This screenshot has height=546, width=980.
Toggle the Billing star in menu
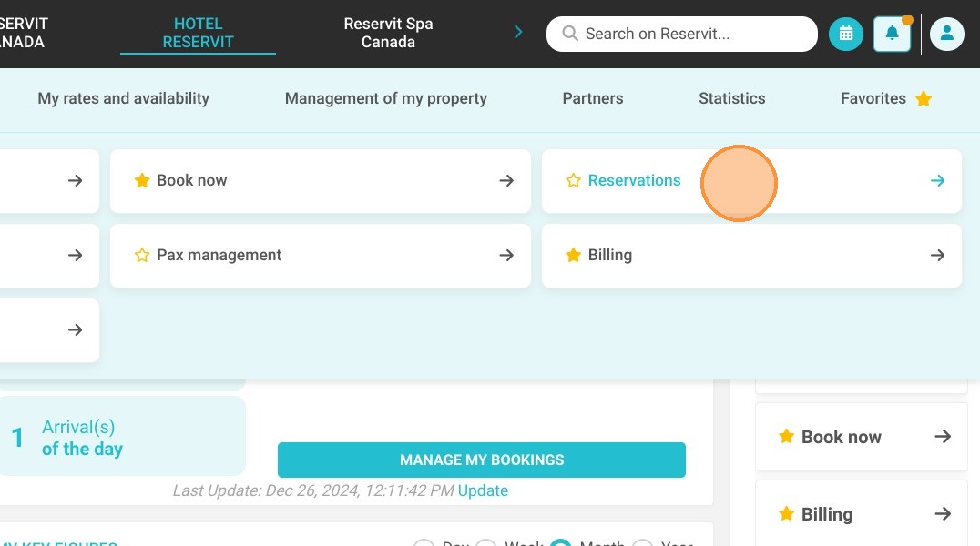(573, 255)
